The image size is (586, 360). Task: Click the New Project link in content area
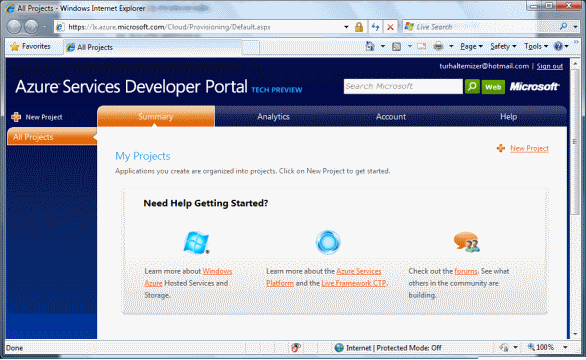[529, 148]
